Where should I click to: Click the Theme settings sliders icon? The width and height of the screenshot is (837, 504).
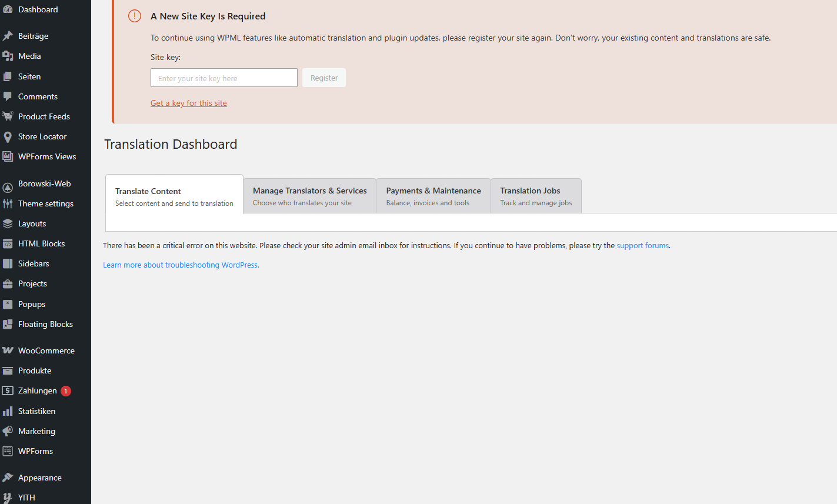8,203
